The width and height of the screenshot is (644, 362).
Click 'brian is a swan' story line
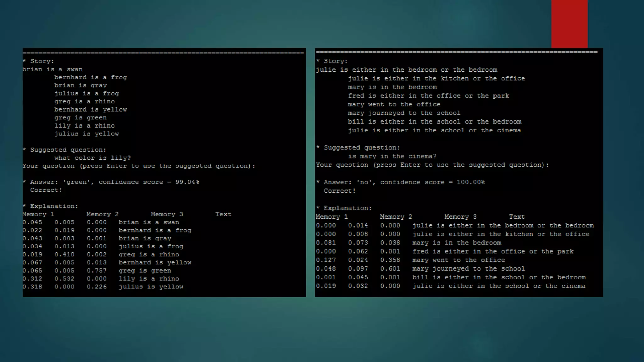point(53,69)
